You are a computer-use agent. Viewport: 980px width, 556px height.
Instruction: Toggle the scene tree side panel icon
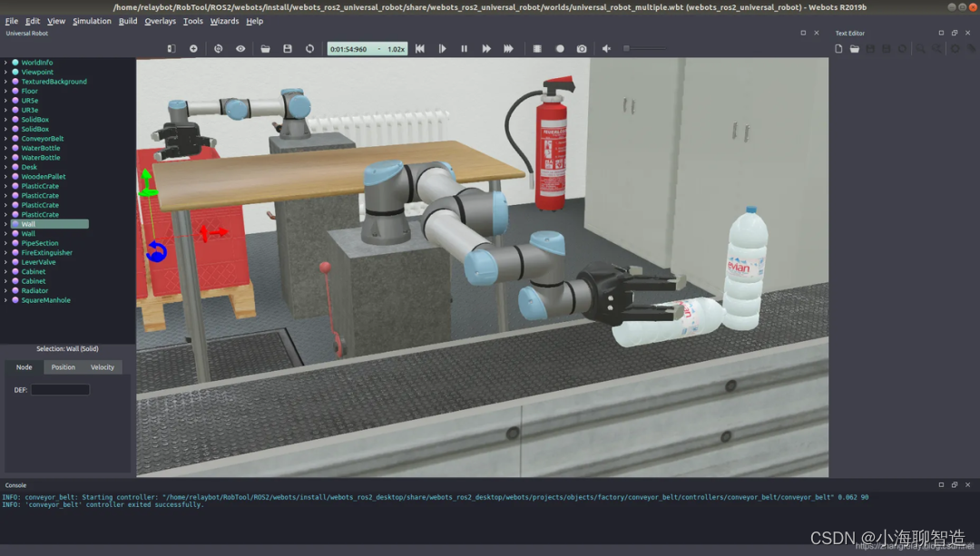coord(171,49)
